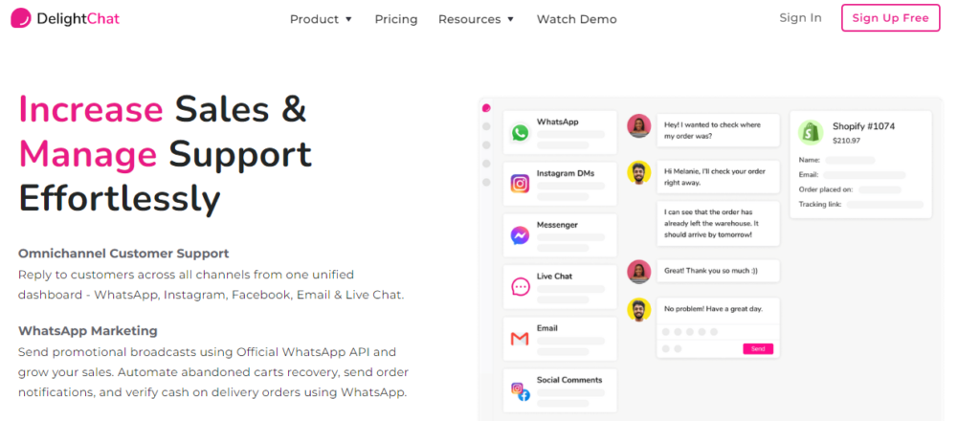Screen dimensions: 980x421
Task: Click the 'Hi Melanie' reply message
Action: click(718, 177)
